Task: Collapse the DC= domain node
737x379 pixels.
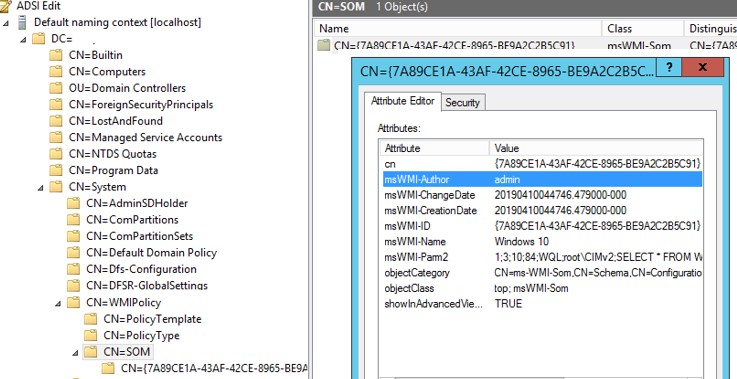Action: point(23,39)
